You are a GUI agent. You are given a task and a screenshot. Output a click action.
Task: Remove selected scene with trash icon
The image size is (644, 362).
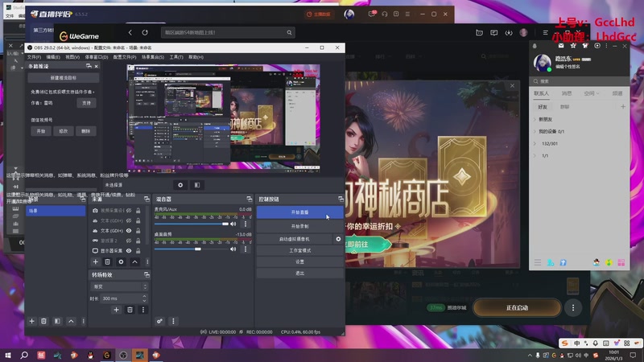coord(43,321)
